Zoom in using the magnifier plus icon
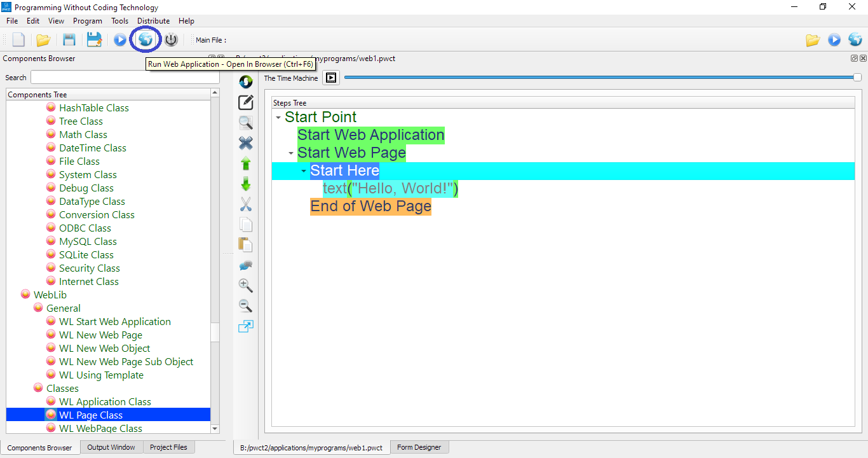The image size is (868, 458). click(245, 286)
